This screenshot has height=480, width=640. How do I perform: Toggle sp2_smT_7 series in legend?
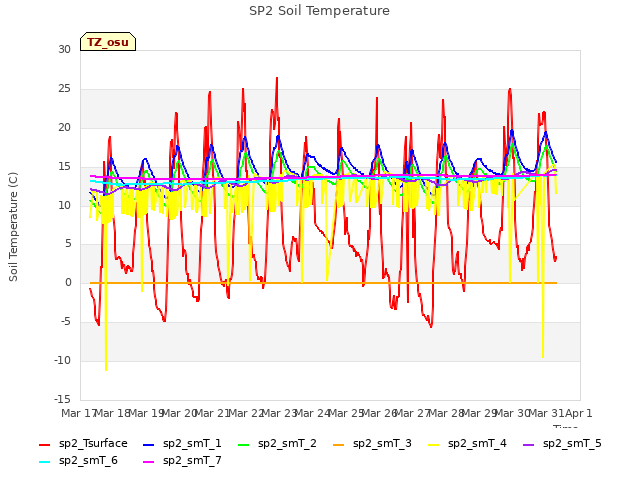coord(182,461)
